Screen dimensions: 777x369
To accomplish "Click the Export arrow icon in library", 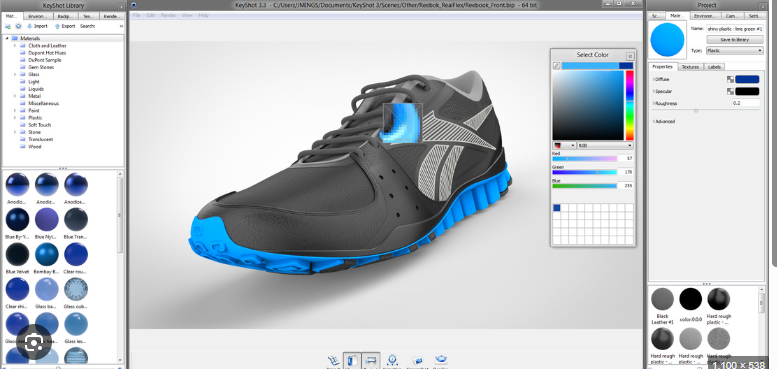I will [57, 26].
